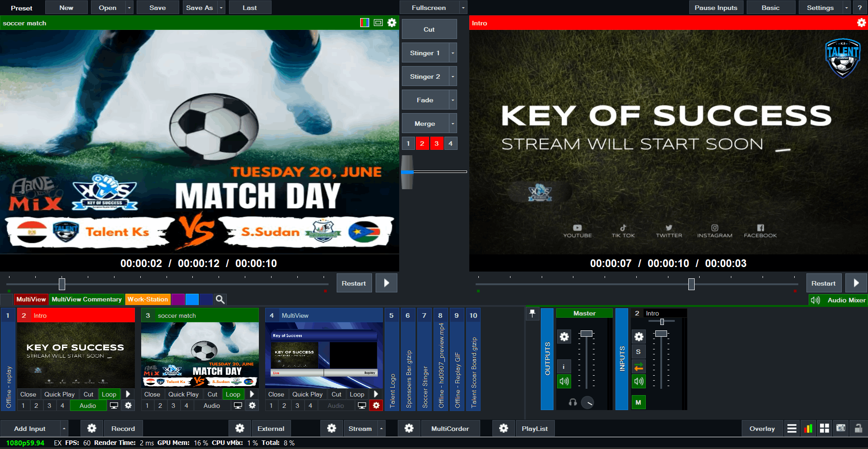This screenshot has width=868, height=449.
Task: Expand the Add Input arrow
Action: 64,428
